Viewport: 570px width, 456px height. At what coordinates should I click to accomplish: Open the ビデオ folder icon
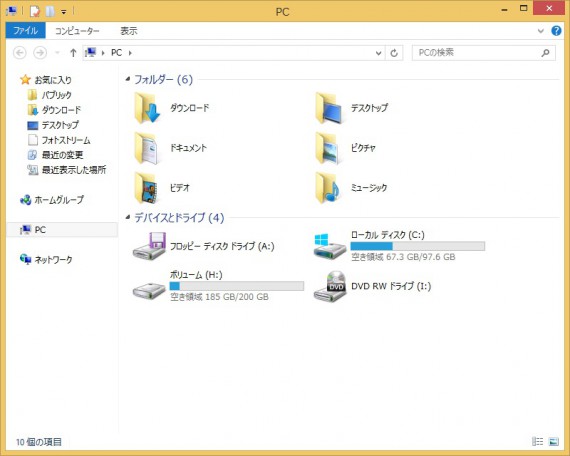point(146,188)
